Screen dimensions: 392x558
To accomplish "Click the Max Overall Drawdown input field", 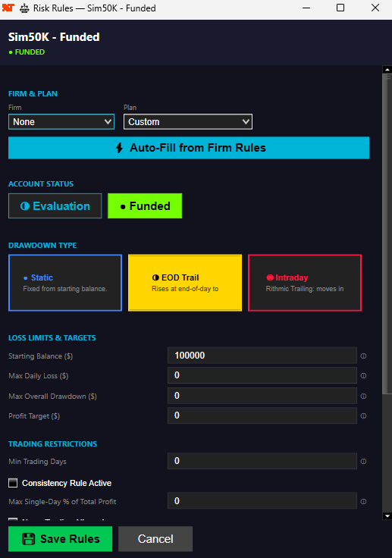I will (x=262, y=396).
